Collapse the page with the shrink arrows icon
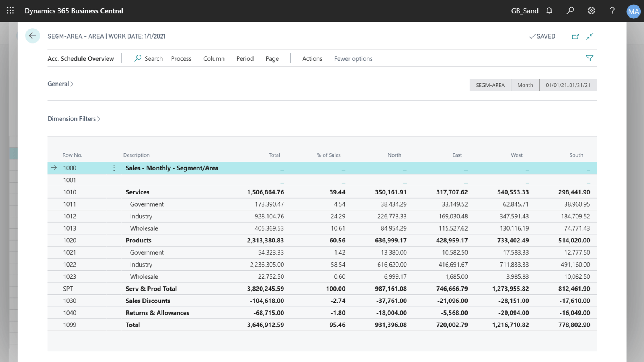 point(589,36)
